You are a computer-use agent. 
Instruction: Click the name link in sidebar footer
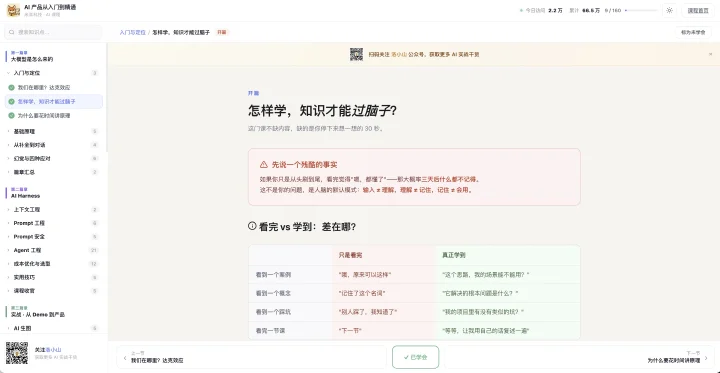[x=53, y=350]
